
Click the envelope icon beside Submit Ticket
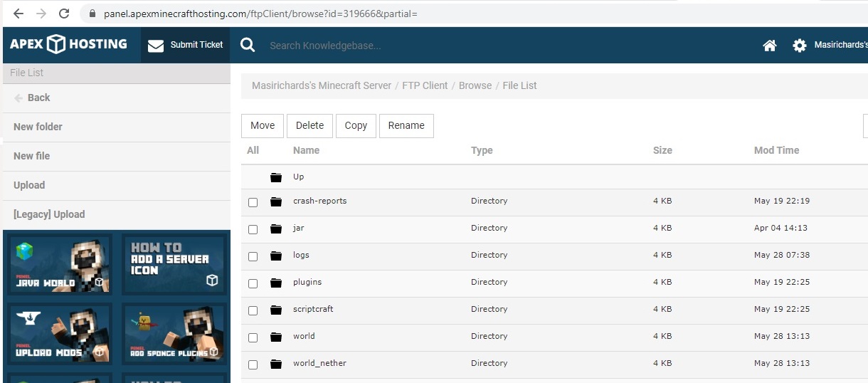[155, 46]
